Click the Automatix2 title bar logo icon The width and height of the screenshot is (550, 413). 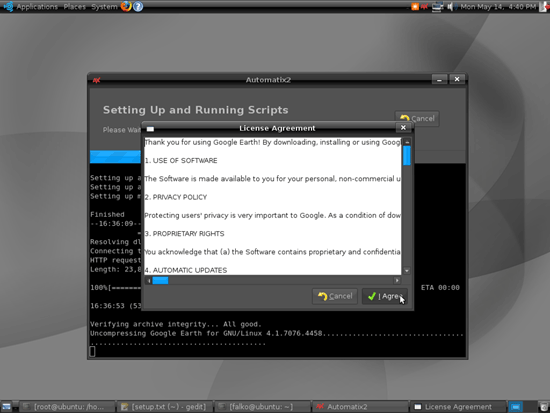point(96,80)
